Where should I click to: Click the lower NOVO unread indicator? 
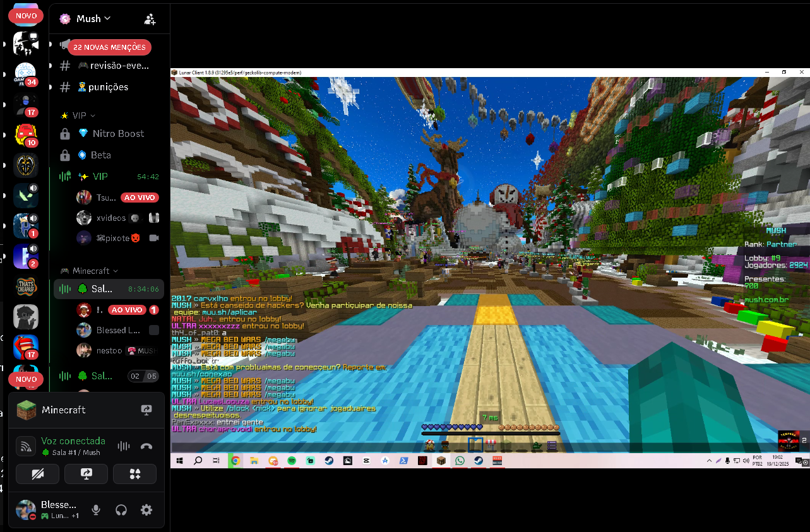coord(26,379)
